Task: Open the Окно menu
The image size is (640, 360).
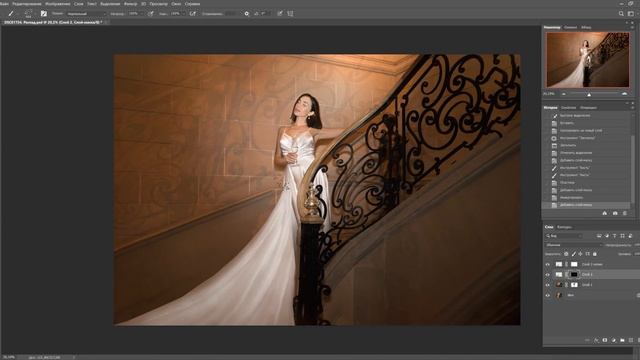Action: coord(176,4)
